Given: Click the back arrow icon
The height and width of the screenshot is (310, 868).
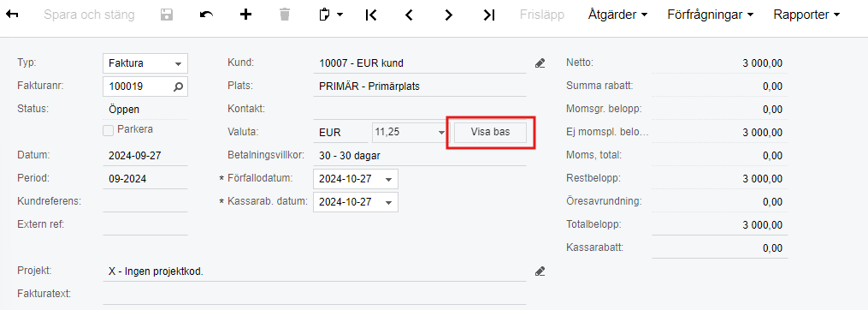Looking at the screenshot, I should coord(12,15).
